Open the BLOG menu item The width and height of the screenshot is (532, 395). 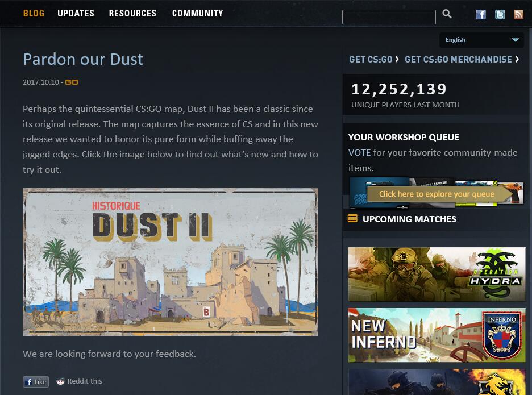[x=34, y=13]
